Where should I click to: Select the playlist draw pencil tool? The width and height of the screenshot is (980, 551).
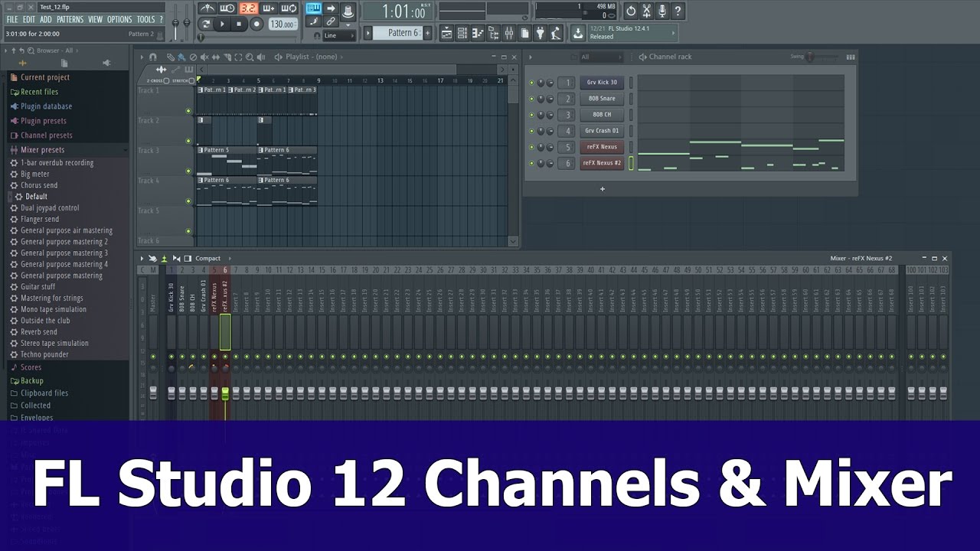pyautogui.click(x=170, y=57)
